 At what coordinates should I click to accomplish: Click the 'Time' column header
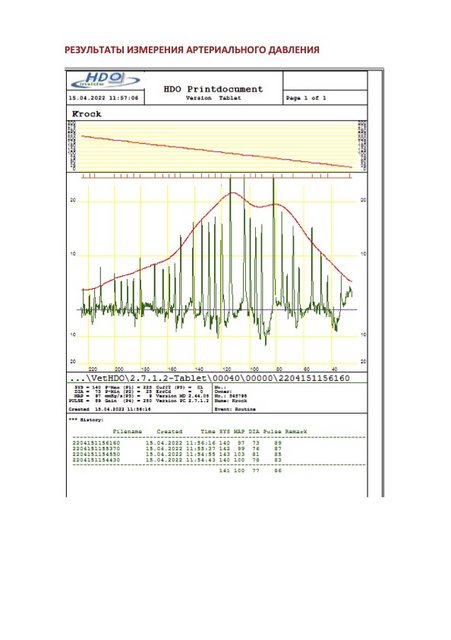tap(208, 432)
